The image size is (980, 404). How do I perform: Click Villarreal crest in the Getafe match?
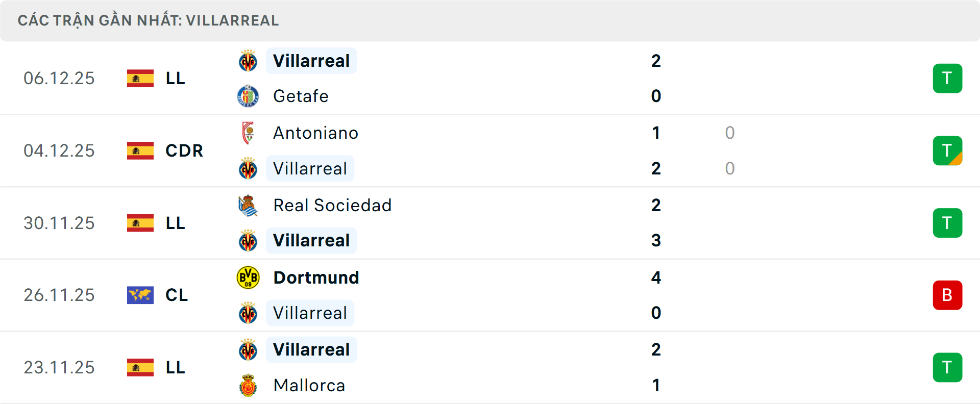[248, 61]
